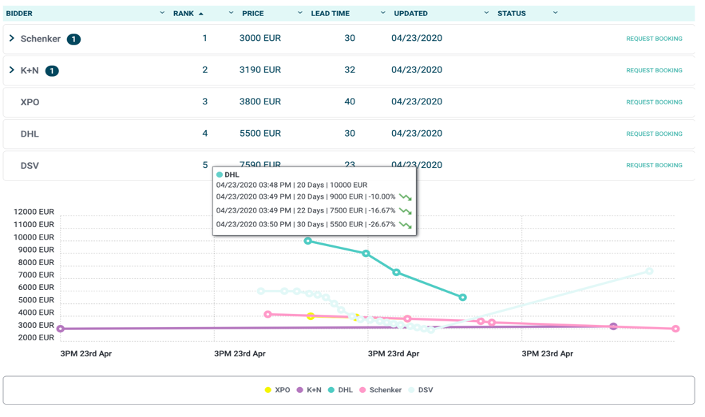The image size is (705, 417).
Task: Request booking for DHL
Action: tap(654, 134)
